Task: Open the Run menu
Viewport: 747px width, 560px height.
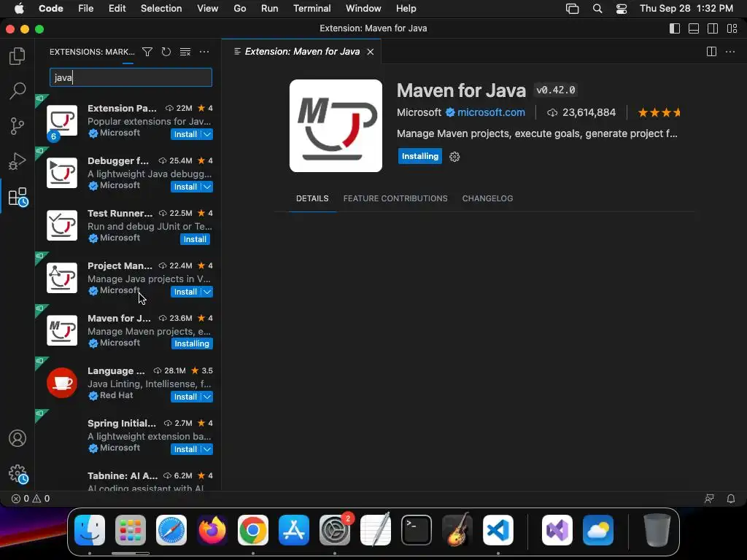Action: coord(270,9)
